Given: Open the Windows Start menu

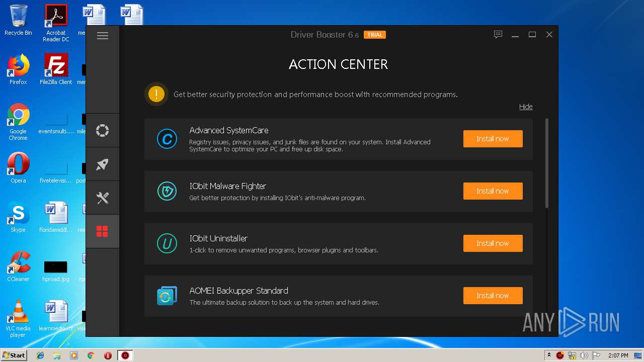Looking at the screenshot, I should tap(14, 355).
